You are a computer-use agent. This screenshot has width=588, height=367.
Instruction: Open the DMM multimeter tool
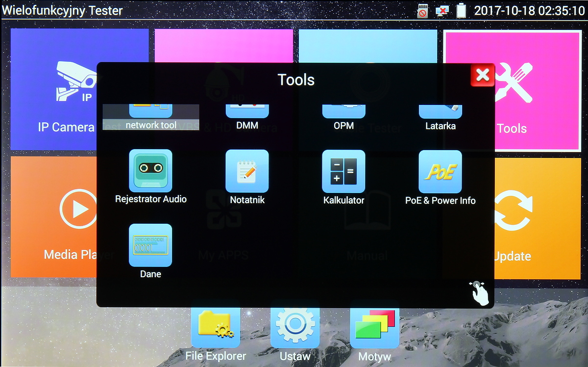[x=247, y=117]
